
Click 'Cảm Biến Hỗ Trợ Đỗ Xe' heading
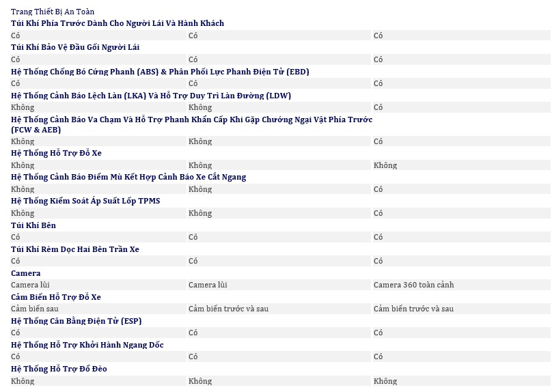tap(56, 297)
